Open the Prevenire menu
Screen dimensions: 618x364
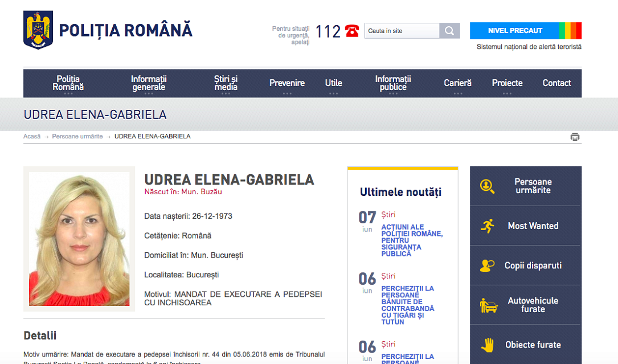[x=287, y=83]
